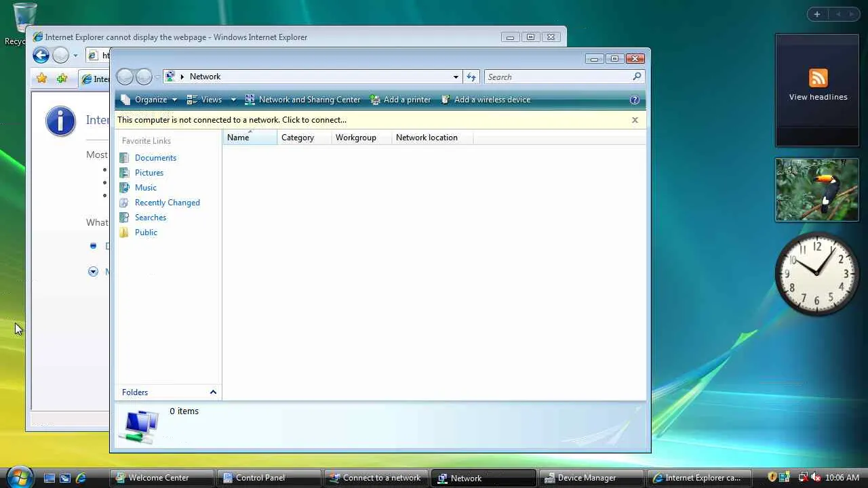Click Add a printer in the toolbar

click(x=400, y=100)
